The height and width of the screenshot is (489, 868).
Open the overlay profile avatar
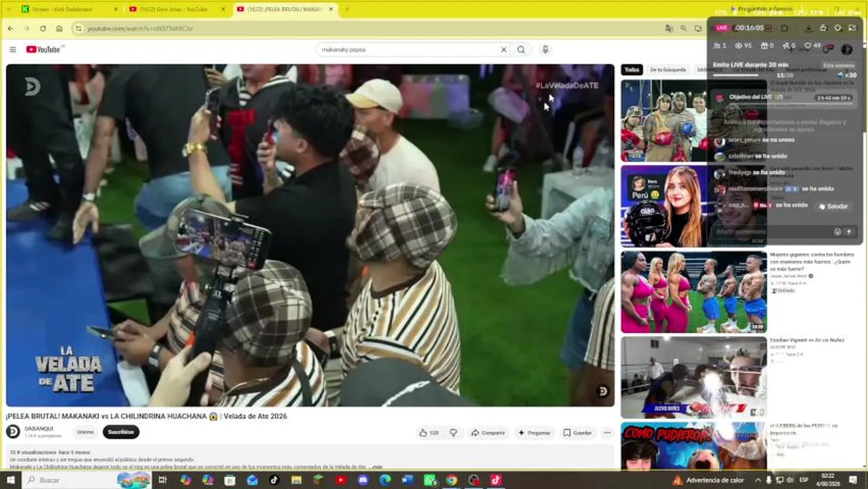pyautogui.click(x=846, y=49)
